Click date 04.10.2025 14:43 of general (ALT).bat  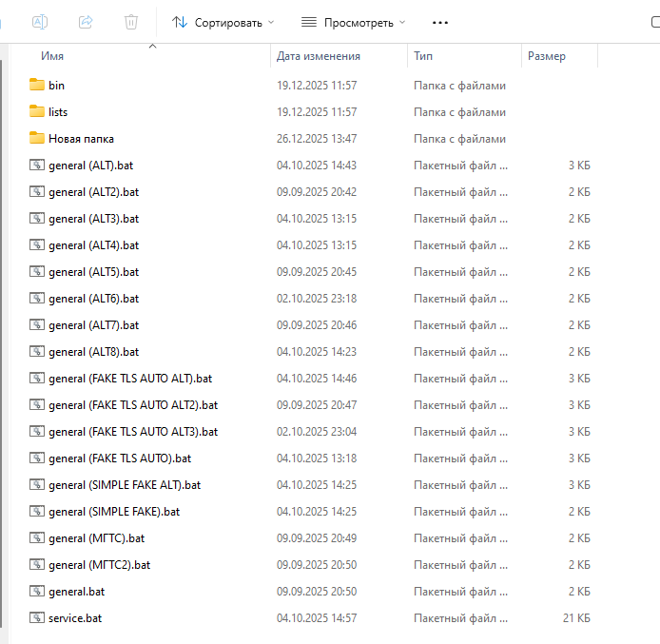tap(317, 166)
